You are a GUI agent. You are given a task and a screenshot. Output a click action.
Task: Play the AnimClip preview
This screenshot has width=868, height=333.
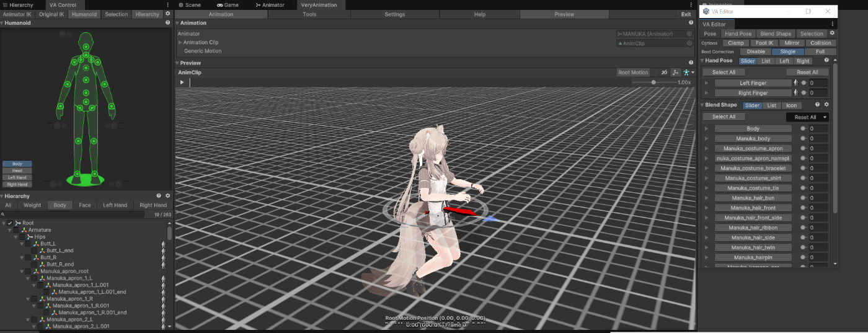(182, 82)
